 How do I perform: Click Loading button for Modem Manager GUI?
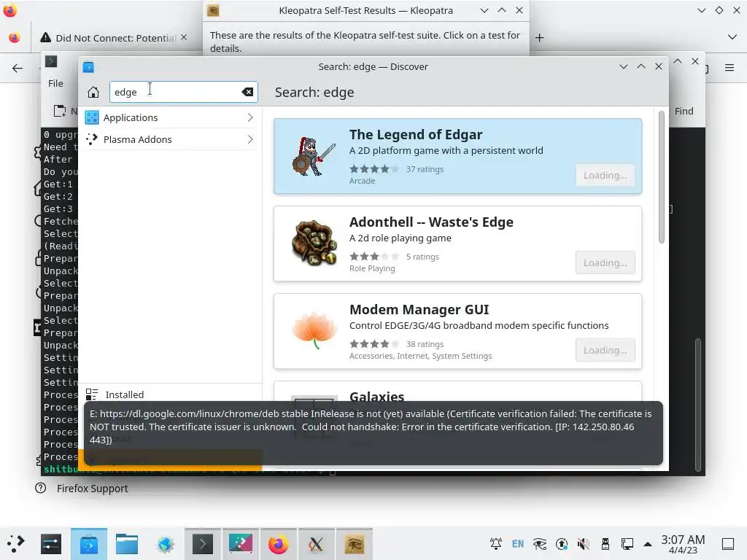[x=605, y=351]
